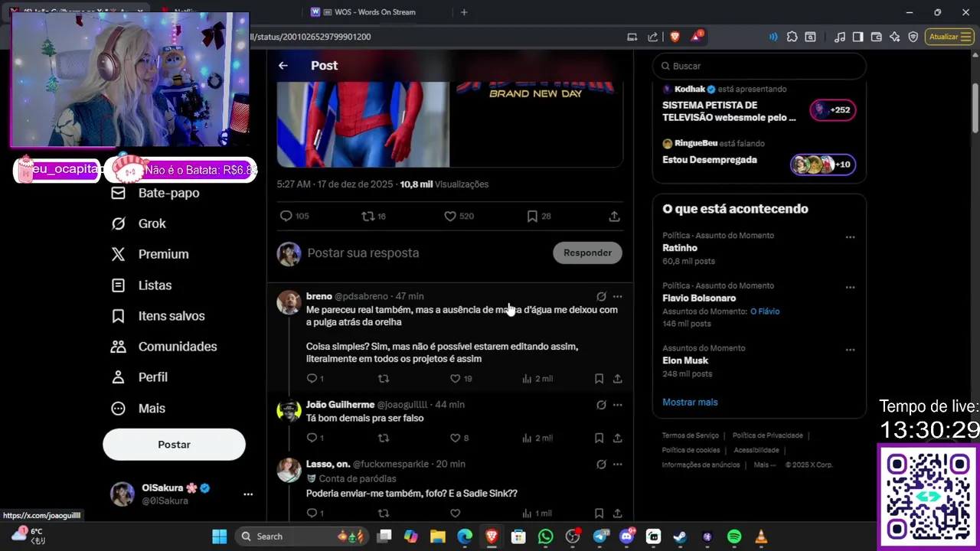Viewport: 980px width, 551px height.
Task: Open the Mais menu in sidebar
Action: click(x=139, y=409)
